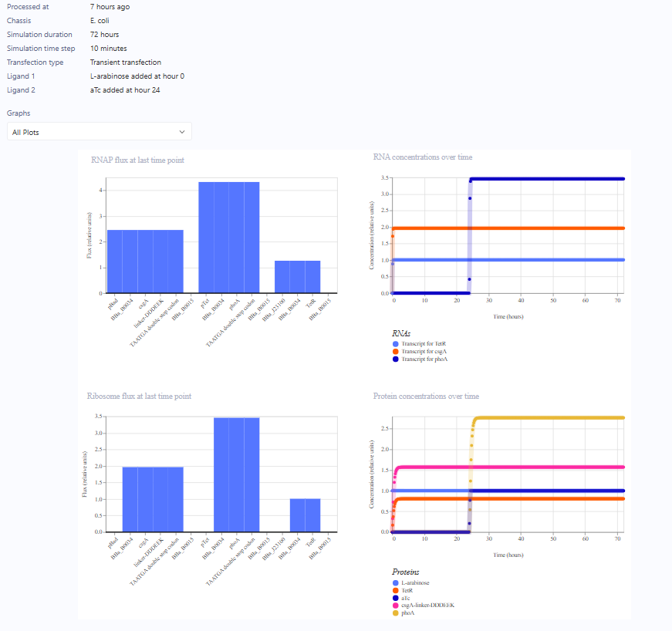Click the 'RNAs' legend heading
The image size is (672, 631).
pyautogui.click(x=401, y=333)
